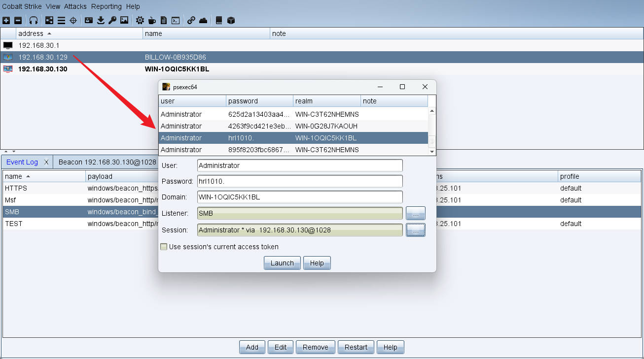The height and width of the screenshot is (359, 644).
Task: Browse listeners with the Listener ellipsis button
Action: point(416,213)
